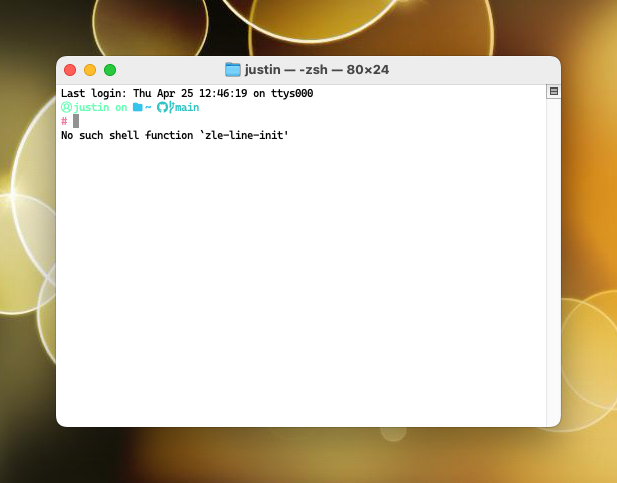Click the 'main' branch name in prompt
617x483 pixels.
[x=187, y=107]
